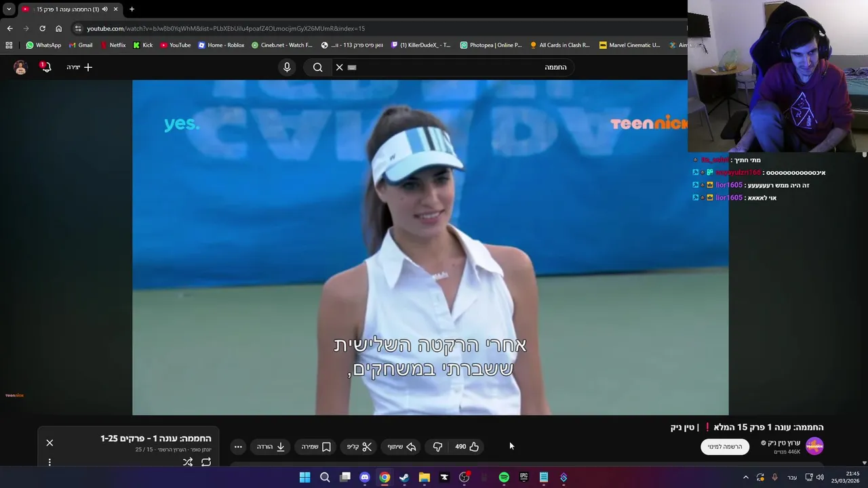868x488 pixels.
Task: Open WhatsApp bookmark
Action: (x=43, y=45)
